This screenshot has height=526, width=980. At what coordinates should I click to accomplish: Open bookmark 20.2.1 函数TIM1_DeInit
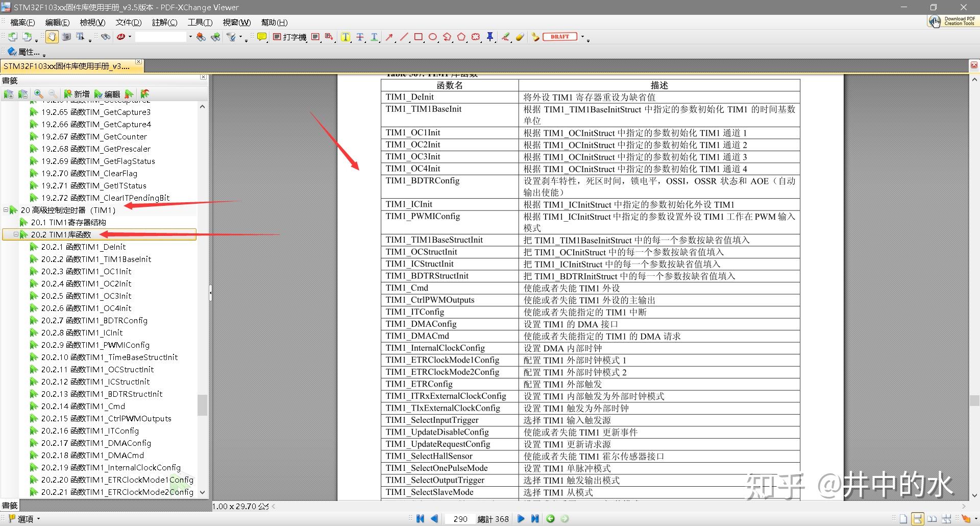[x=83, y=247]
